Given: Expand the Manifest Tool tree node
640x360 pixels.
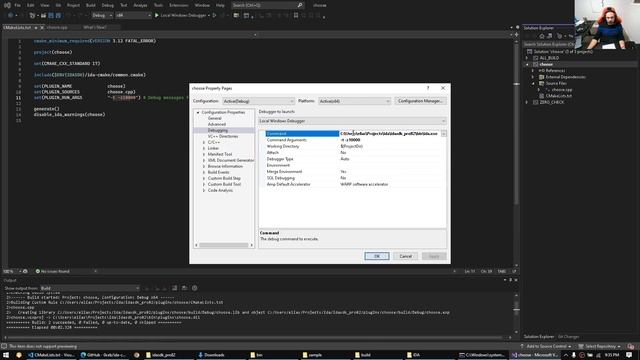Looking at the screenshot, I should (x=204, y=154).
